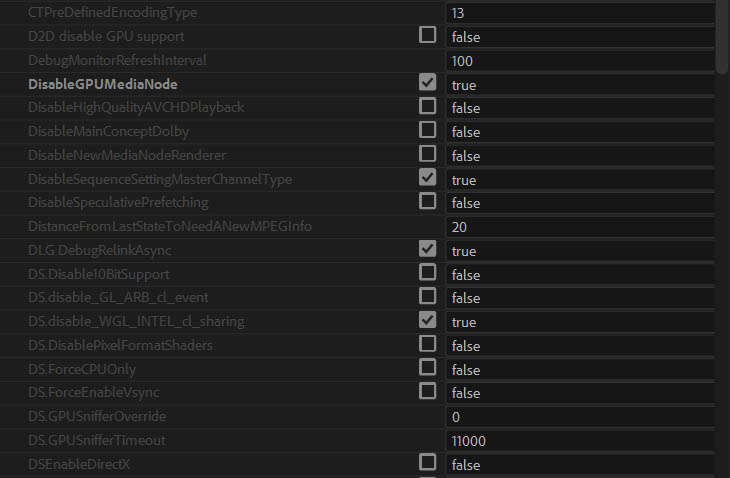
Task: Toggle DisableSpeculativePrefetching checkbox on
Action: tap(427, 201)
